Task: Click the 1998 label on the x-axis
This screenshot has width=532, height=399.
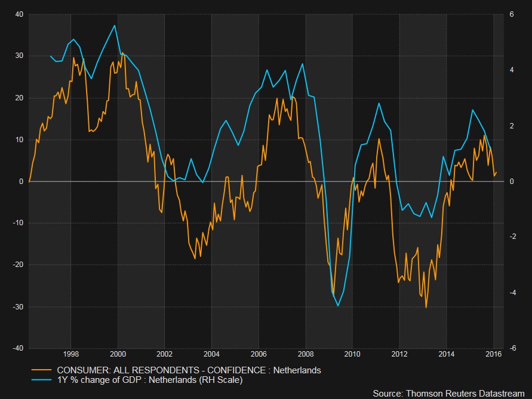Action: [x=71, y=354]
